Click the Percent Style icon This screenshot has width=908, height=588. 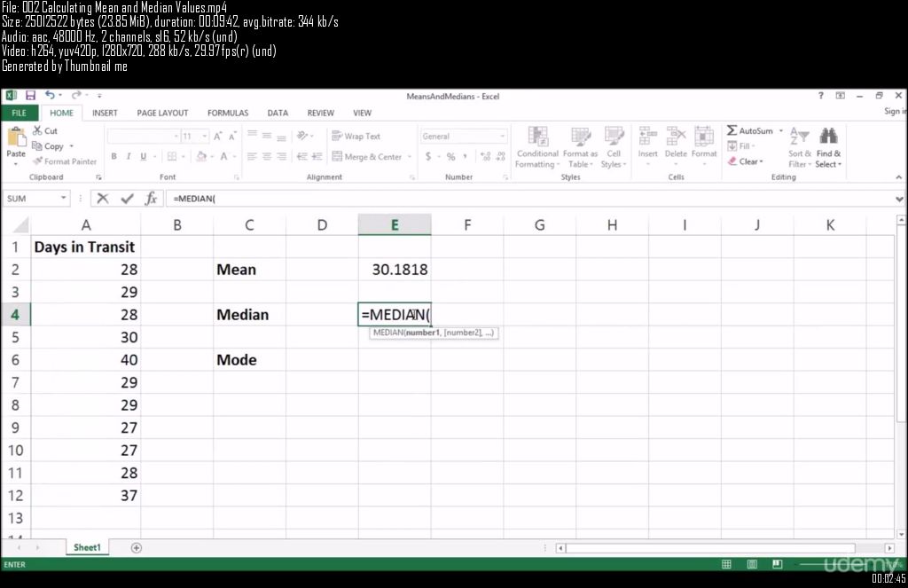tap(450, 156)
